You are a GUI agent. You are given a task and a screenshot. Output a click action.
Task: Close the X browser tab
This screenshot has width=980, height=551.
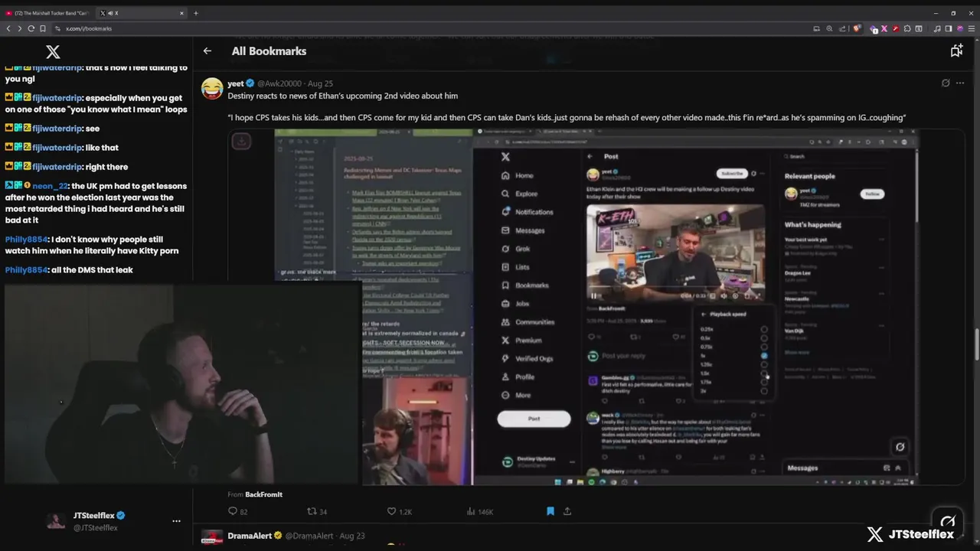(x=182, y=13)
